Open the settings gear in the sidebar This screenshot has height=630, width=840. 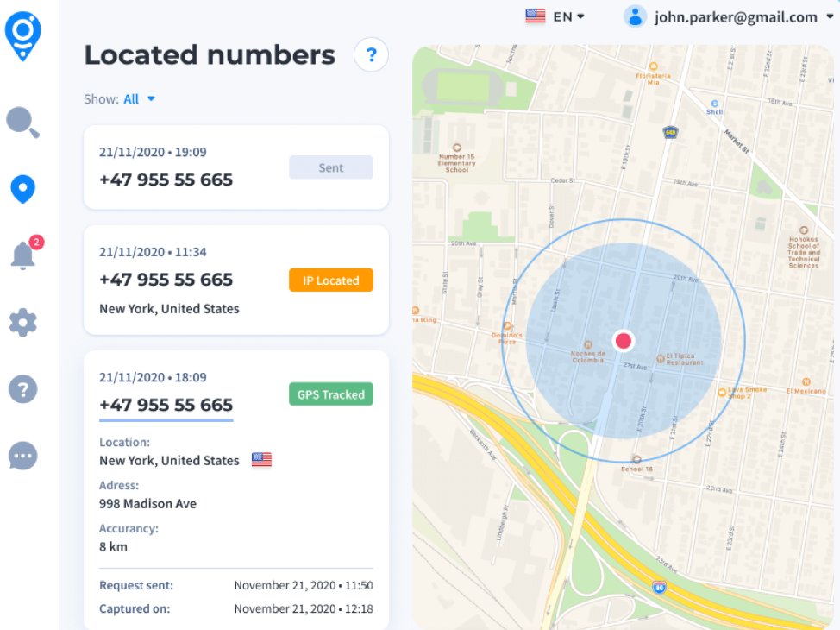[x=22, y=322]
